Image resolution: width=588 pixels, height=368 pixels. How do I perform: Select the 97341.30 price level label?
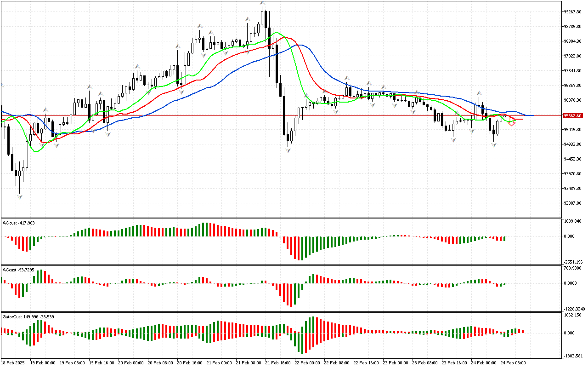tap(573, 71)
